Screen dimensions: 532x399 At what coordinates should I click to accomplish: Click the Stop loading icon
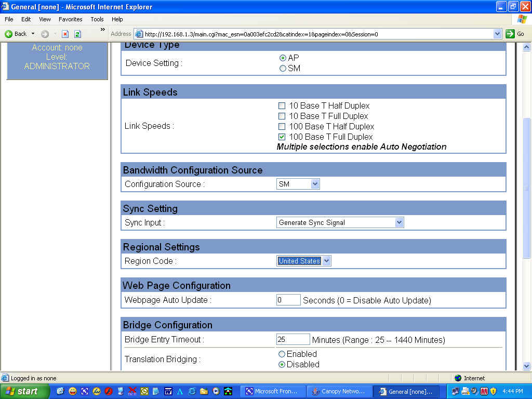(x=65, y=34)
